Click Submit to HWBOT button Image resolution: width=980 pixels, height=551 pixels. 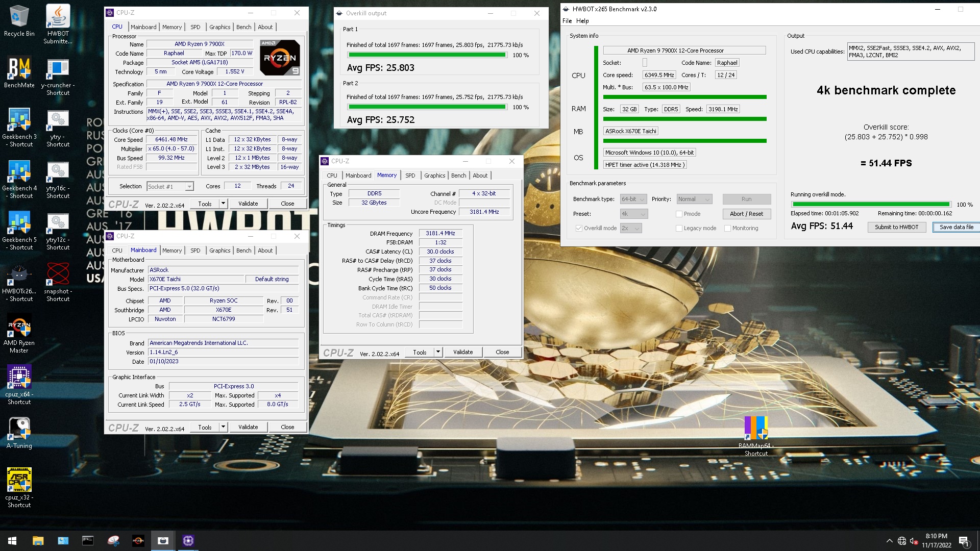pos(896,227)
